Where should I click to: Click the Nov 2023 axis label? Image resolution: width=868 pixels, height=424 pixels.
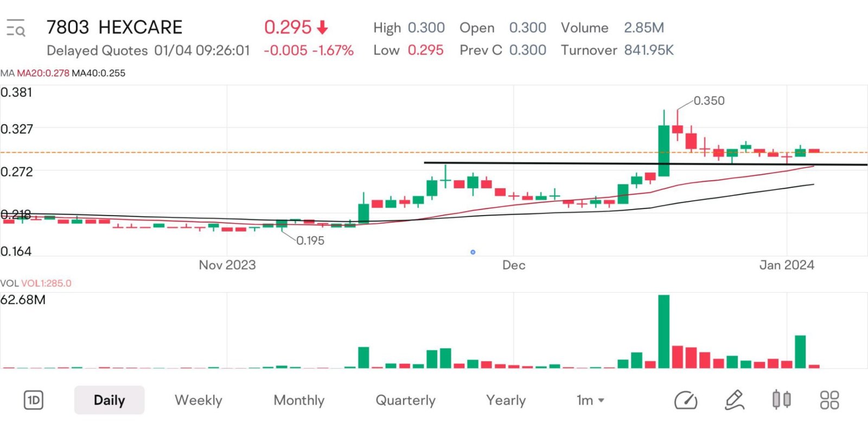[x=227, y=265]
